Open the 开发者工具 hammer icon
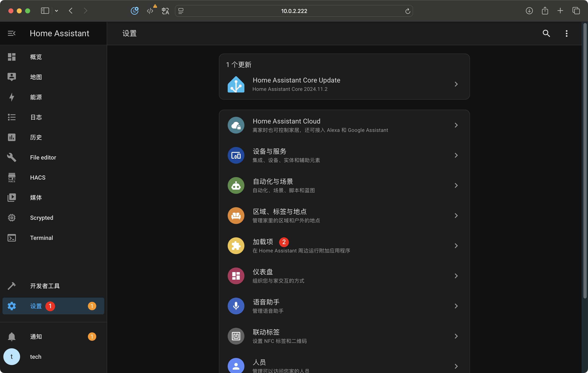The image size is (588, 373). [12, 286]
